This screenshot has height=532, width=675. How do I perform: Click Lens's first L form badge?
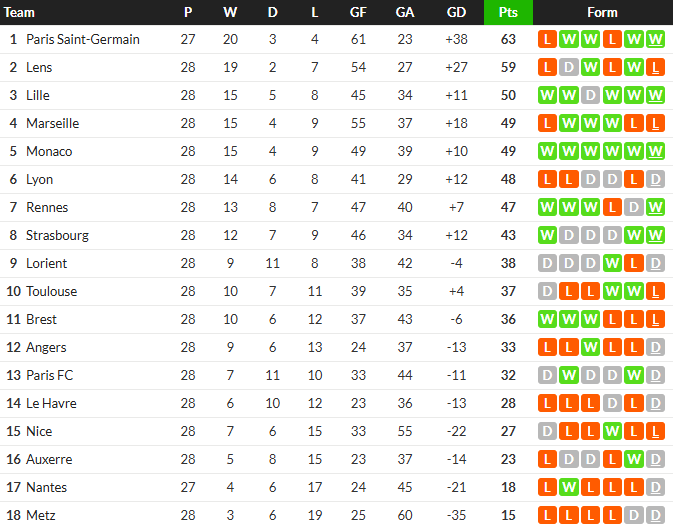click(x=547, y=68)
